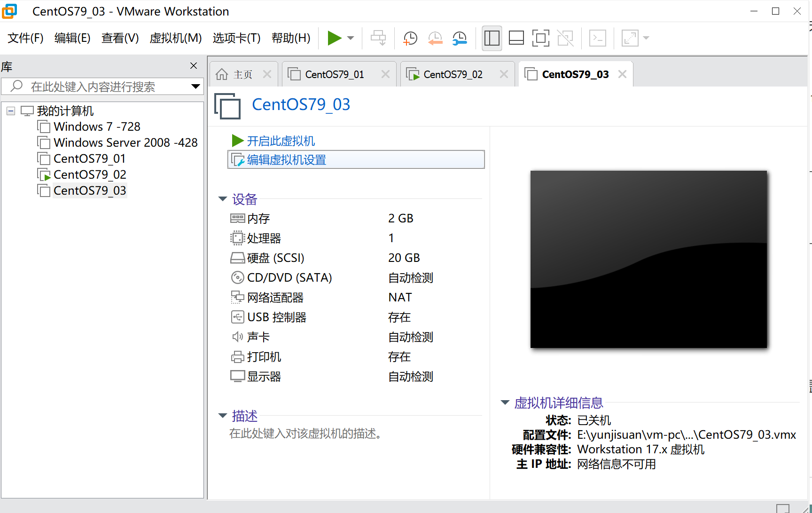Collapse the 虚拟机详细信息 section
812x513 pixels.
point(505,403)
